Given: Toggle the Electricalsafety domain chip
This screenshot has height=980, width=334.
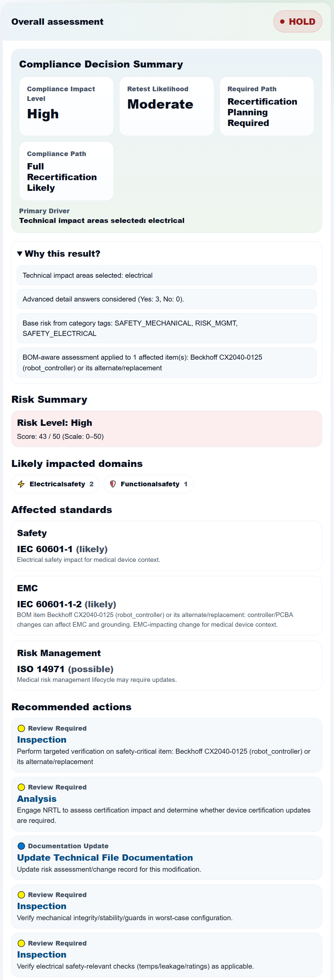Looking at the screenshot, I should 55,484.
